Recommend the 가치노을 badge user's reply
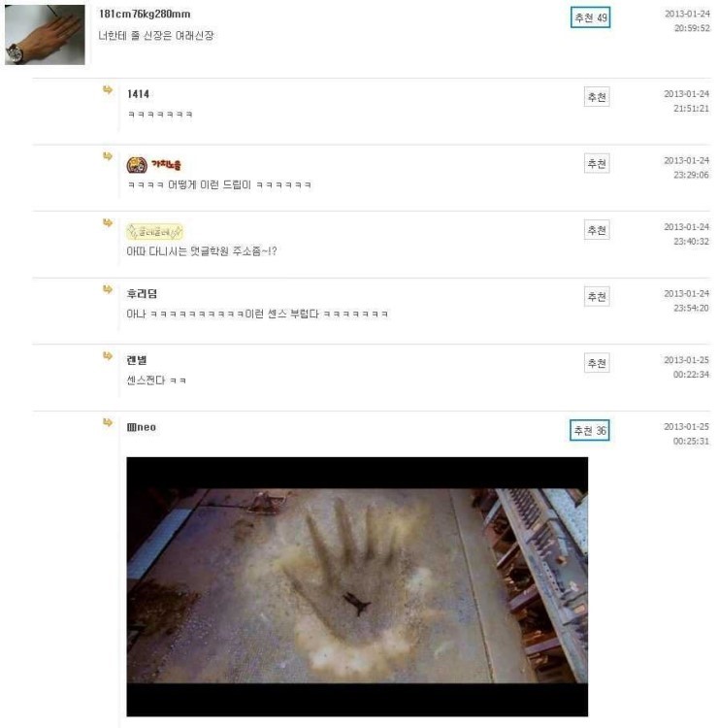Screen dimensions: 718x728 pos(597,163)
